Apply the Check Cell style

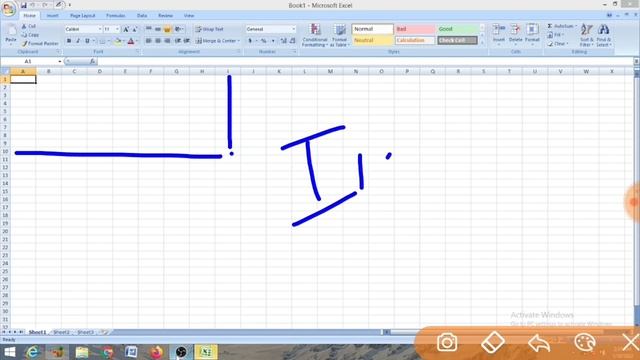458,40
